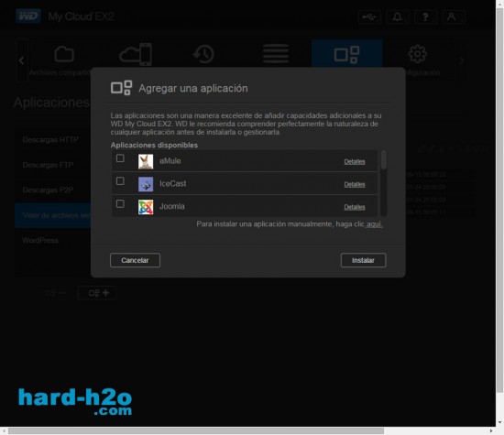Click the aMule rabbit app icon
This screenshot has width=504, height=435.
click(x=146, y=161)
